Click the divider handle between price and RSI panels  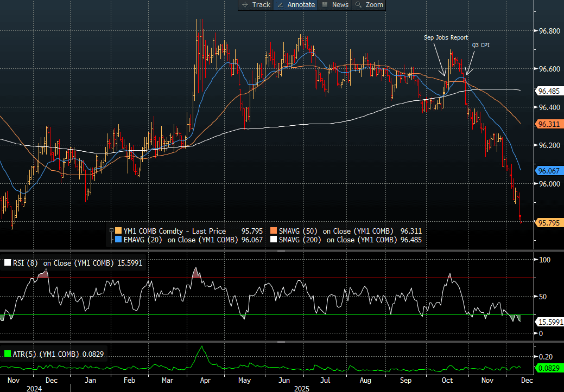(x=282, y=251)
